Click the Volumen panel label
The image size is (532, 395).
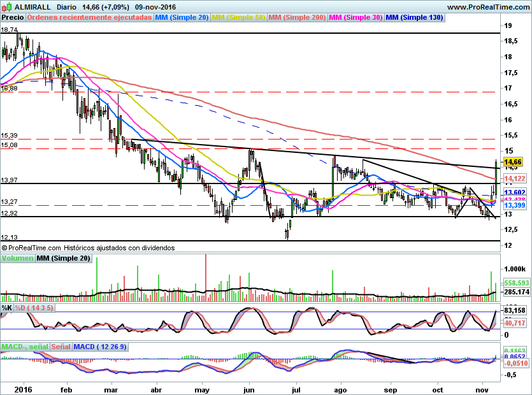(x=17, y=258)
